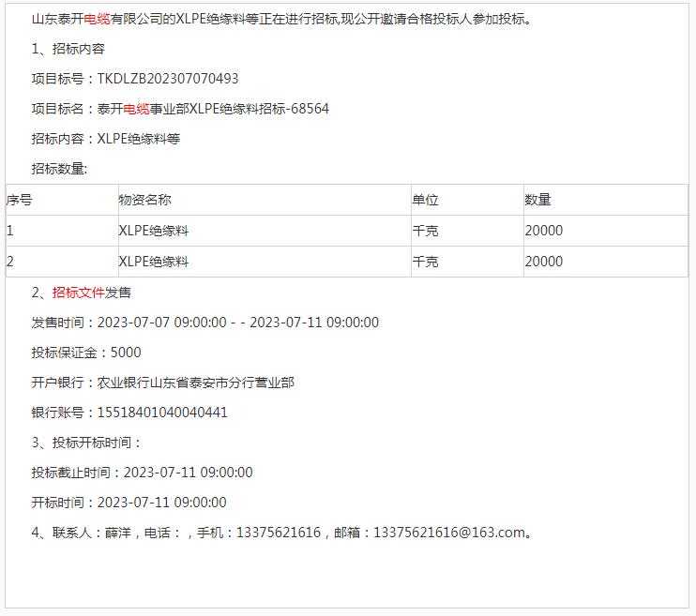Select the project number TKDLZB202307070493
Image resolution: width=696 pixels, height=616 pixels.
click(x=168, y=79)
